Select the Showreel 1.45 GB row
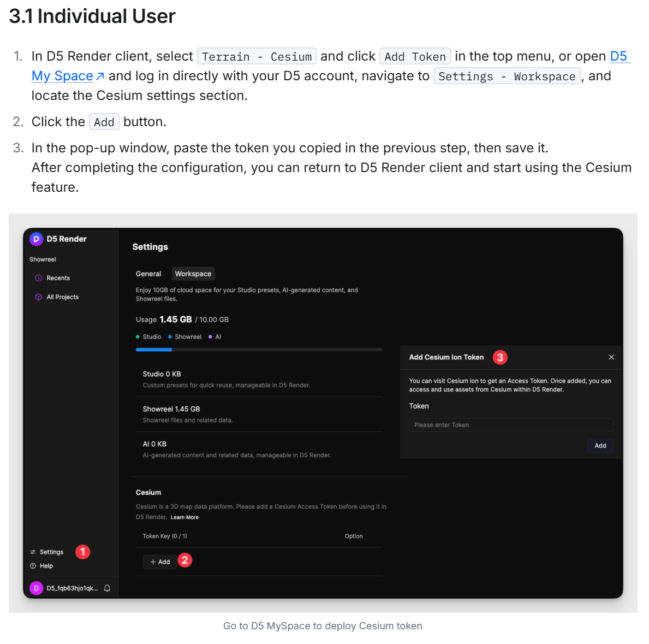This screenshot has width=649, height=644. pos(259,414)
